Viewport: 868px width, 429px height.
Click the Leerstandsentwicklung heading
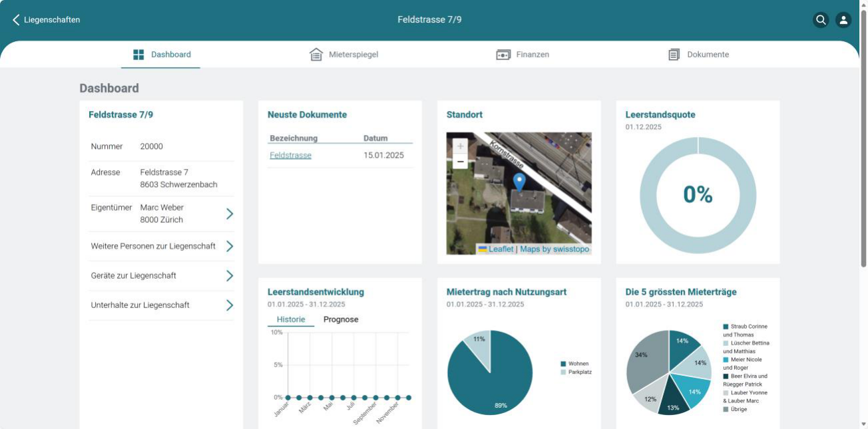(316, 292)
